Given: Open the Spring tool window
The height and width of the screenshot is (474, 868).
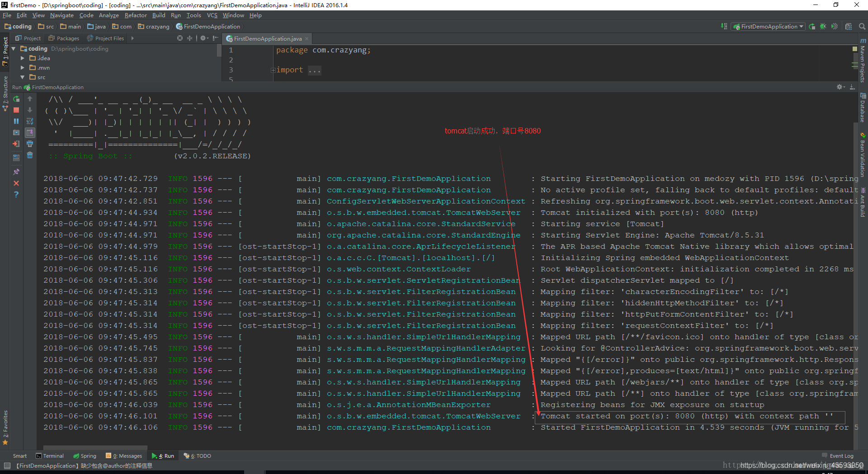Looking at the screenshot, I should tap(85, 456).
